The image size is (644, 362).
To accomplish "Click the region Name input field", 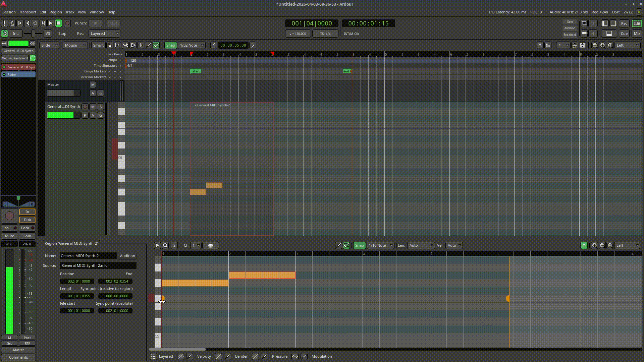I will coord(88,256).
